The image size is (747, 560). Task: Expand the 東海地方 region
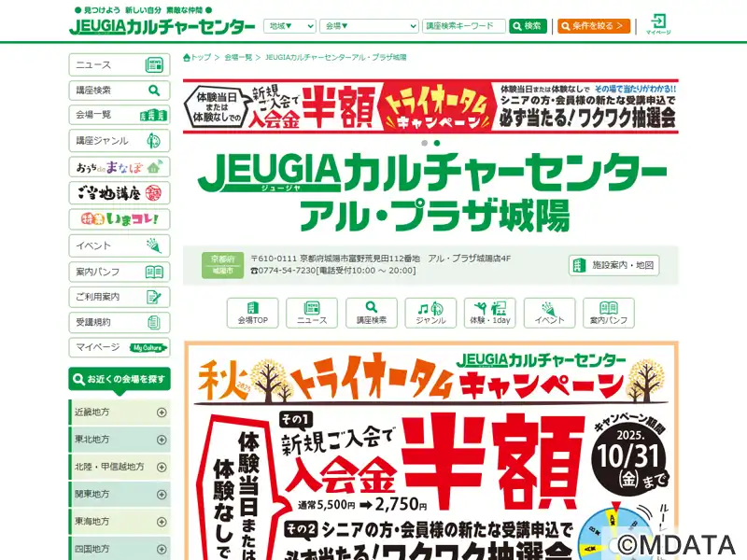point(120,522)
